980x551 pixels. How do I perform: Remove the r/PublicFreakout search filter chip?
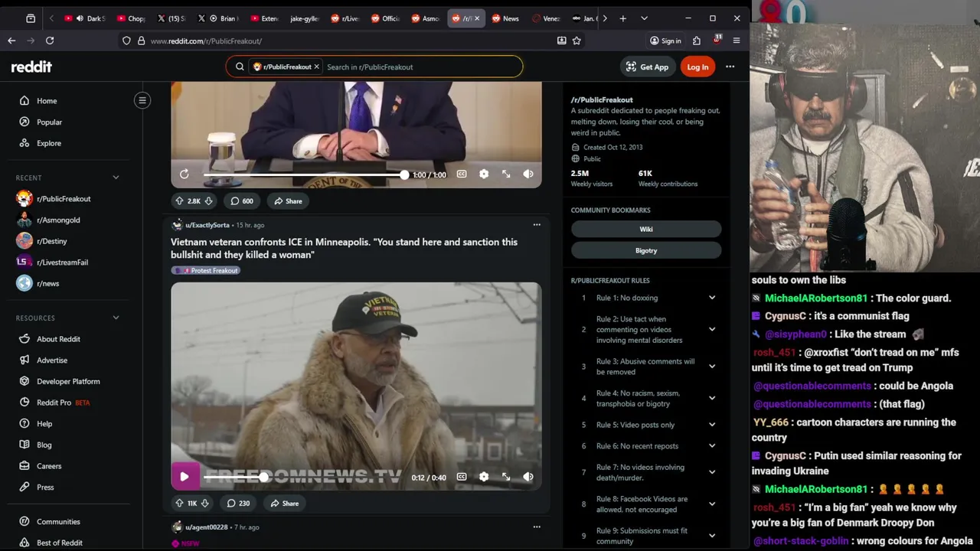click(x=316, y=67)
